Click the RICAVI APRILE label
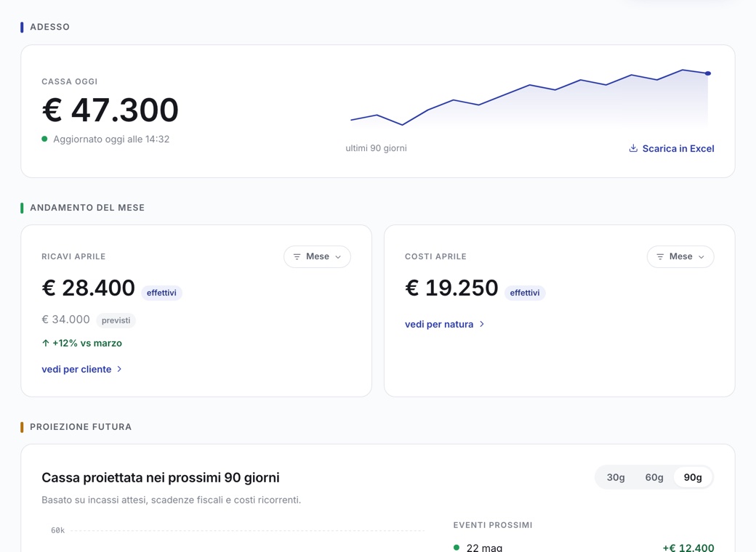 point(73,256)
